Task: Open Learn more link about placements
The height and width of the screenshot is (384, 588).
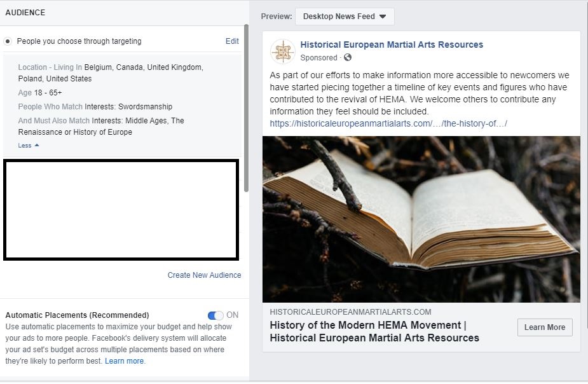Action: [x=125, y=361]
